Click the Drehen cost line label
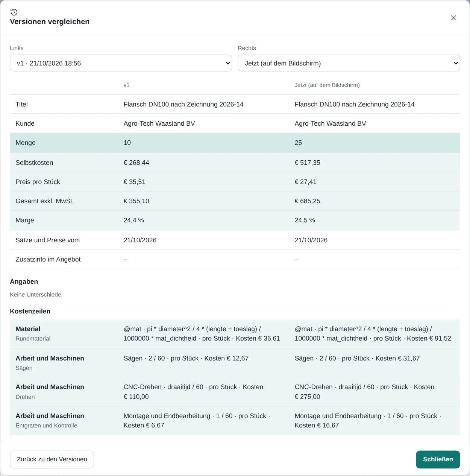470x476 pixels. (25, 397)
